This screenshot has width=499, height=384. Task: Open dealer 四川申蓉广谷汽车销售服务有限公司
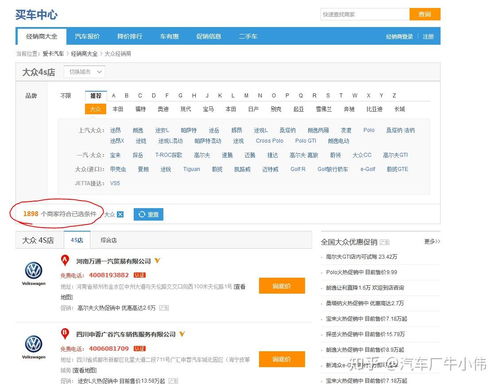(126, 334)
